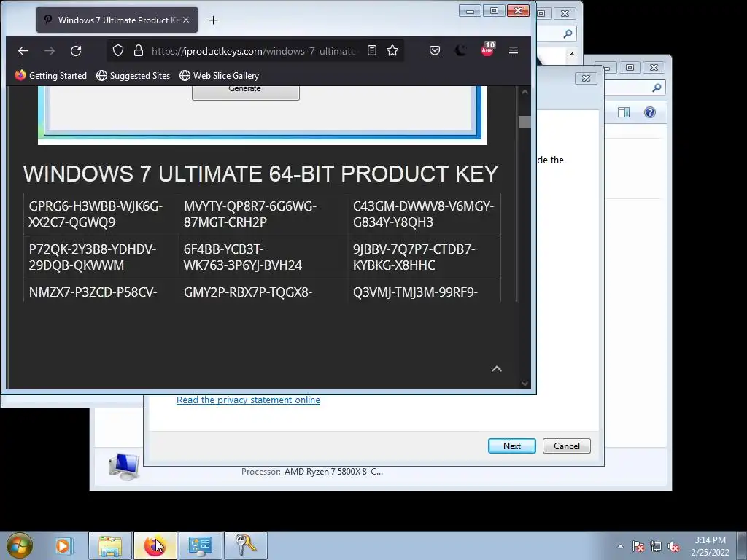This screenshot has width=747, height=560.
Task: Close the Windows activation dialog
Action: point(586,78)
